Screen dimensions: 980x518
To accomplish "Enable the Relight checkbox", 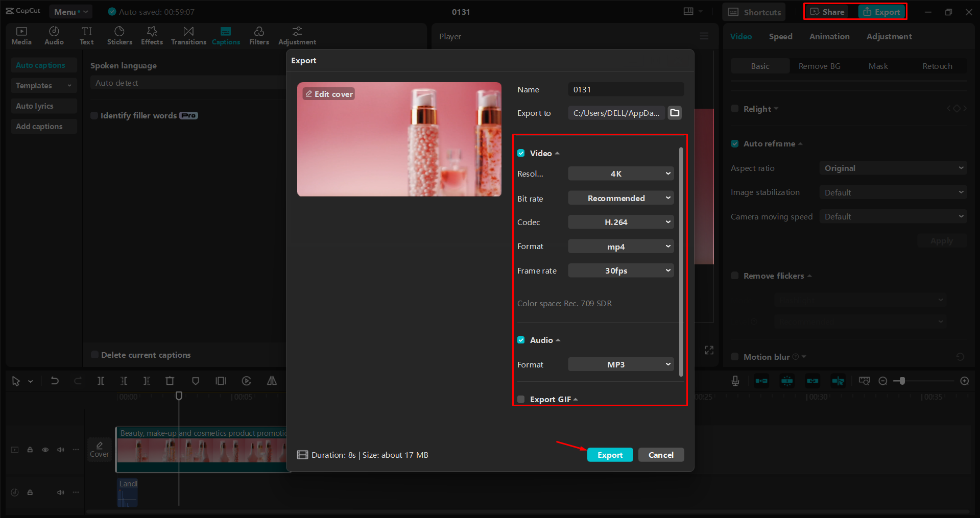I will point(735,109).
